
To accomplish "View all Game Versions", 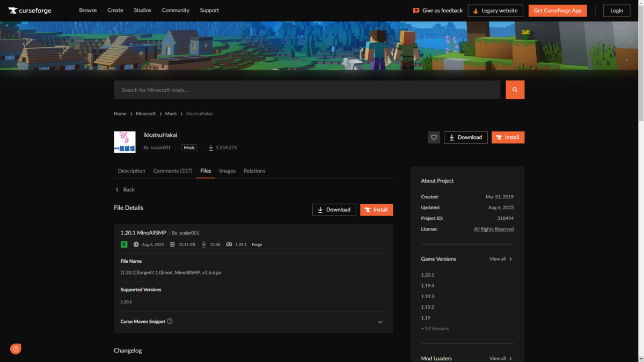I will pyautogui.click(x=501, y=259).
